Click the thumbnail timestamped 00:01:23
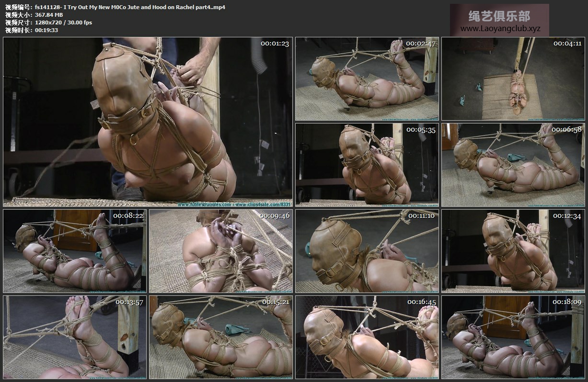588x382 pixels. (148, 122)
